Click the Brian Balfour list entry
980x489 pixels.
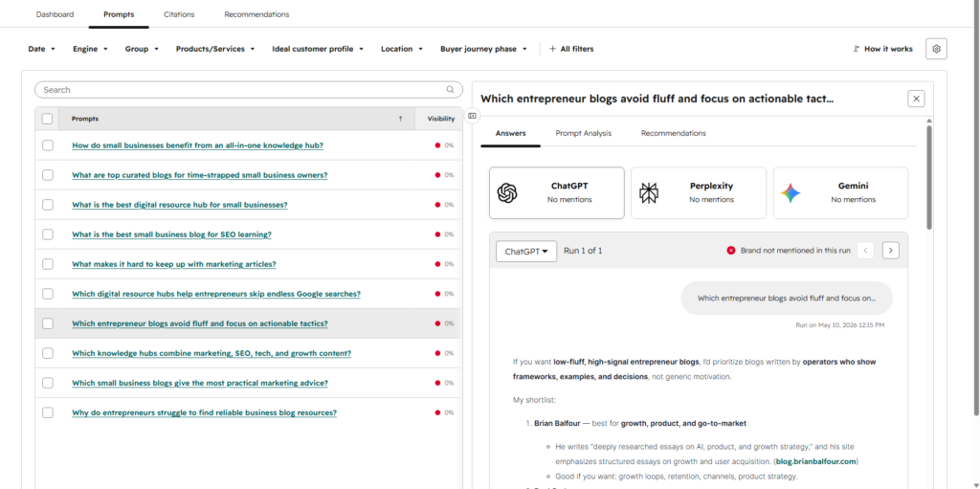(x=640, y=423)
